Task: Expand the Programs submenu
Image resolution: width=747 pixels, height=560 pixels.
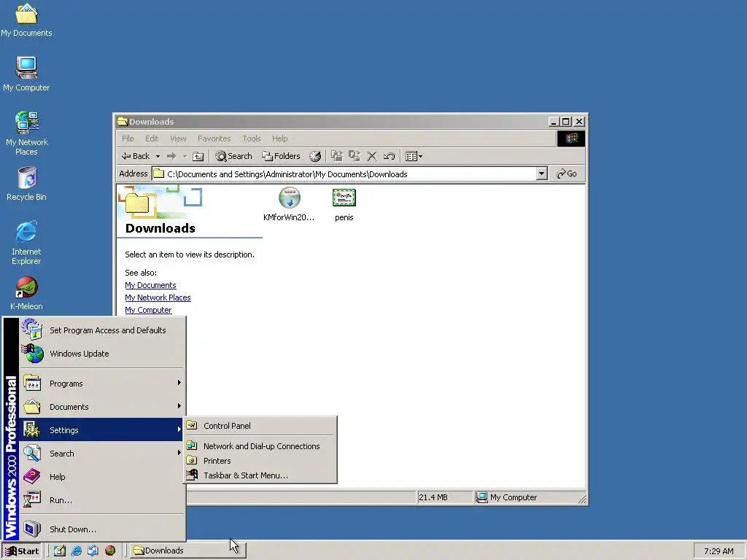Action: tap(101, 384)
